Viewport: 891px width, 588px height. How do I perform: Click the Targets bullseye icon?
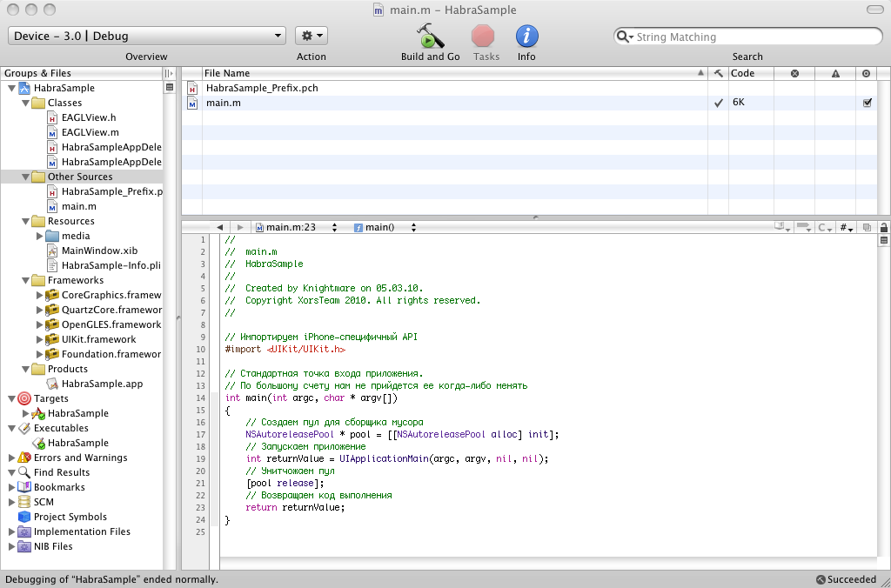pos(24,398)
